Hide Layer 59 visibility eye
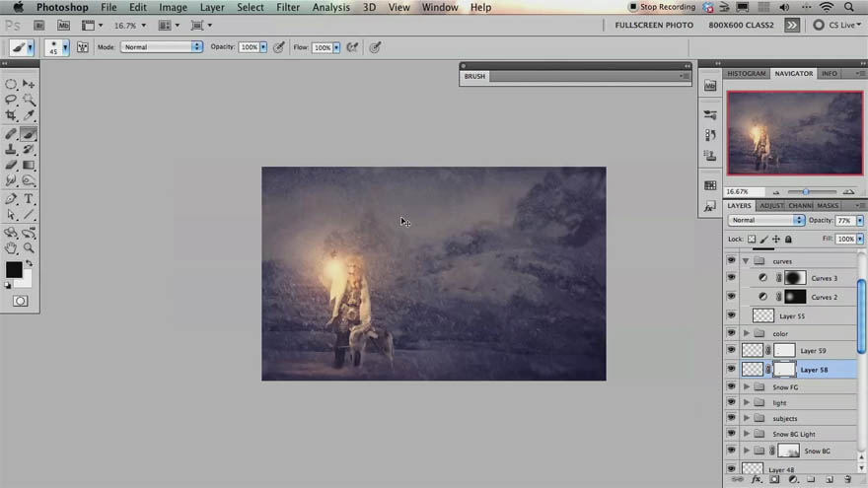Viewport: 868px width, 488px height. pyautogui.click(x=731, y=350)
